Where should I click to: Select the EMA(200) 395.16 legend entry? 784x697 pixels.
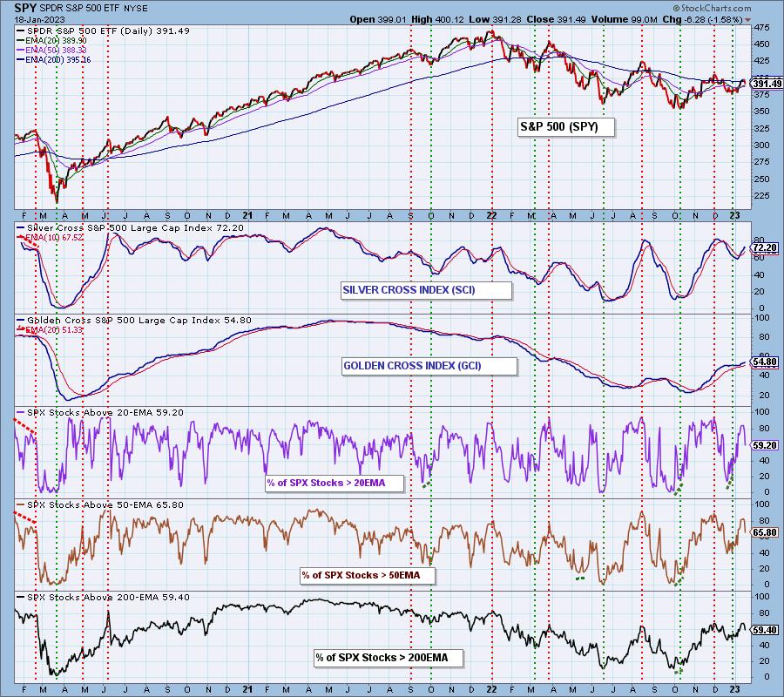(x=53, y=59)
